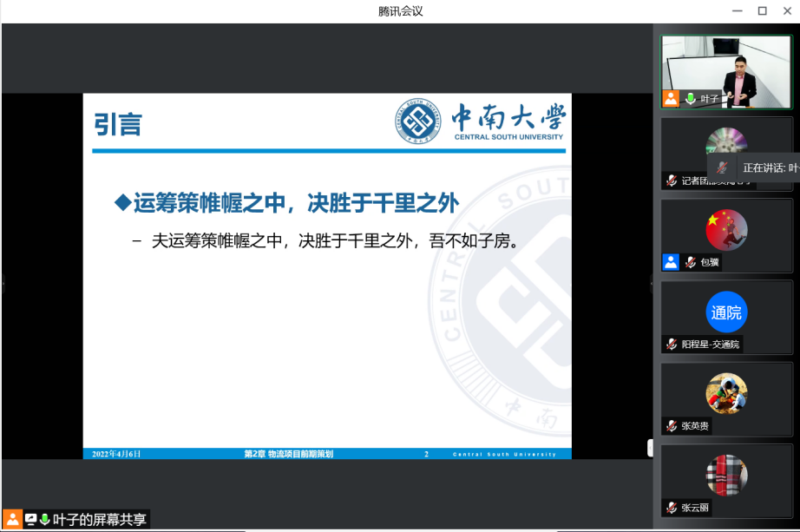Collapse the participant video sidebar via right edge handle
Screen dimensions: 800x532
tap(651, 284)
